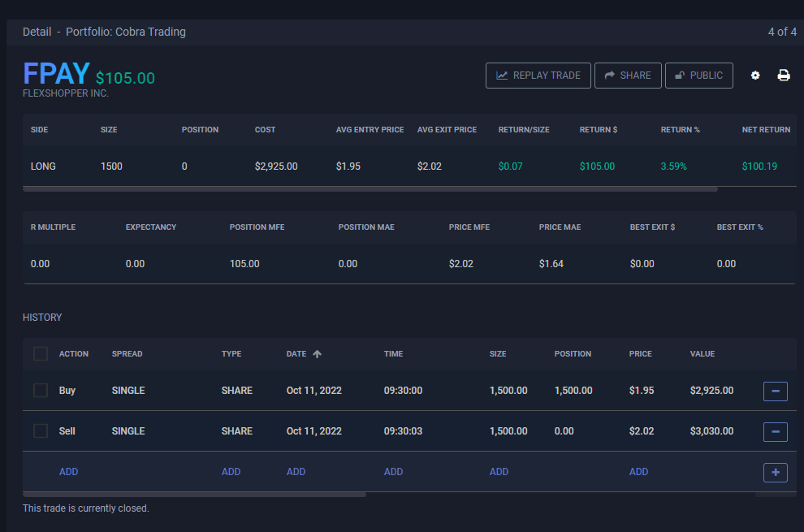This screenshot has height=532, width=804.
Task: Tick the Buy transaction checkbox
Action: point(41,391)
